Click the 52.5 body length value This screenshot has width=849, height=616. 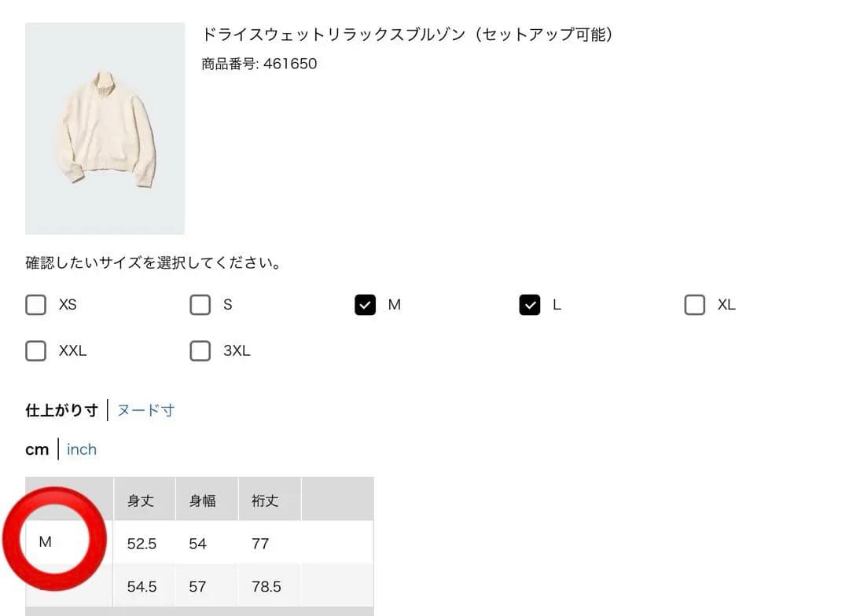[141, 544]
